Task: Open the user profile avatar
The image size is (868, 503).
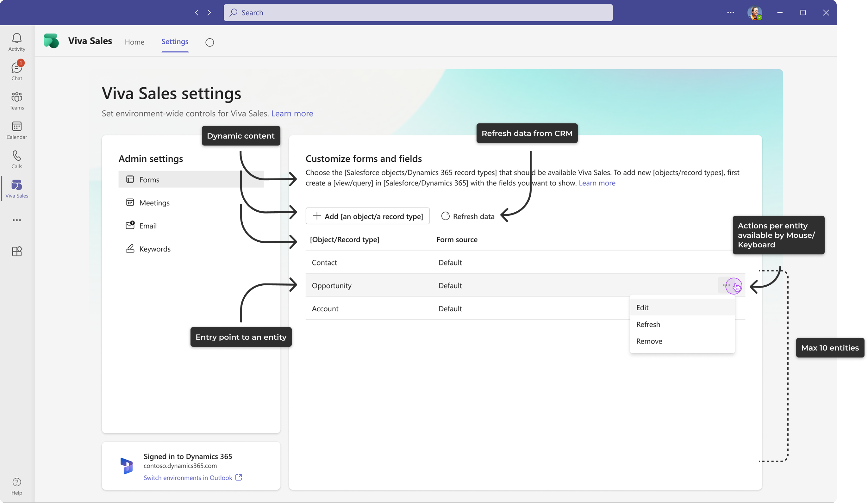Action: (x=754, y=13)
